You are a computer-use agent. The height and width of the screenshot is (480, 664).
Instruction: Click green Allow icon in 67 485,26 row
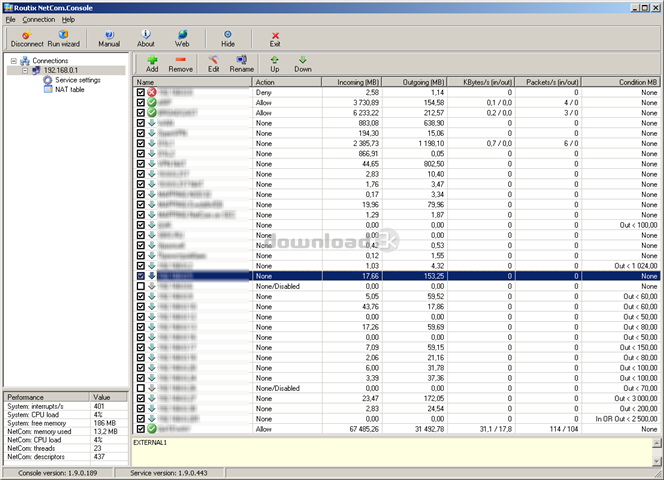tap(152, 429)
